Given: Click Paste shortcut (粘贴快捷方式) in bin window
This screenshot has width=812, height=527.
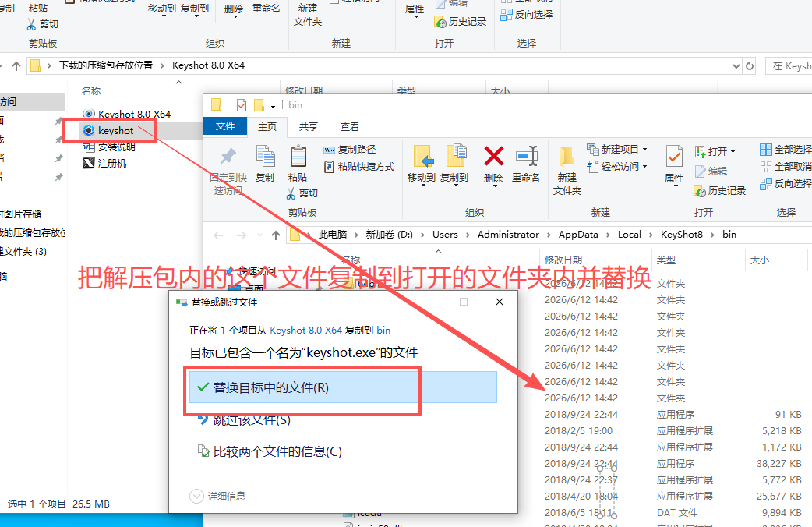Looking at the screenshot, I should pyautogui.click(x=359, y=167).
